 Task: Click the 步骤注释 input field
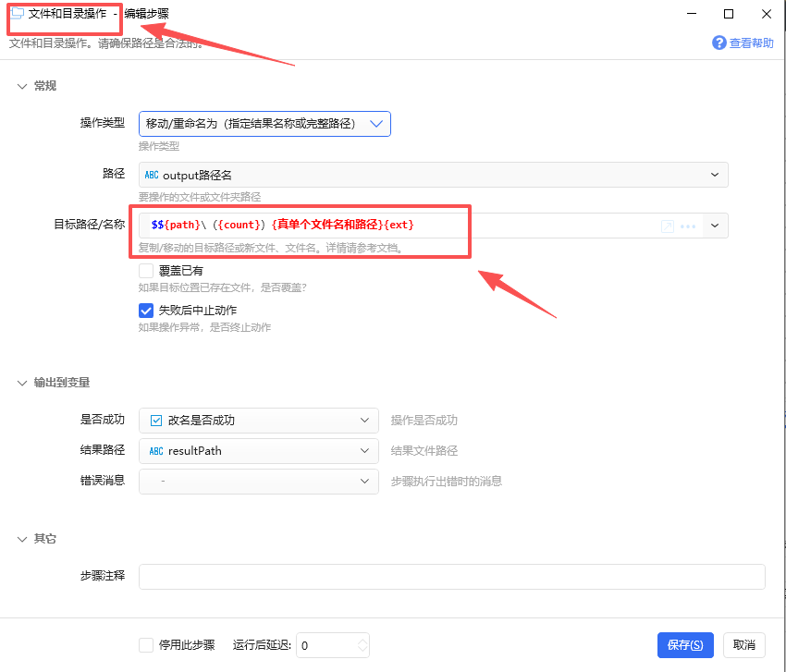tap(451, 577)
